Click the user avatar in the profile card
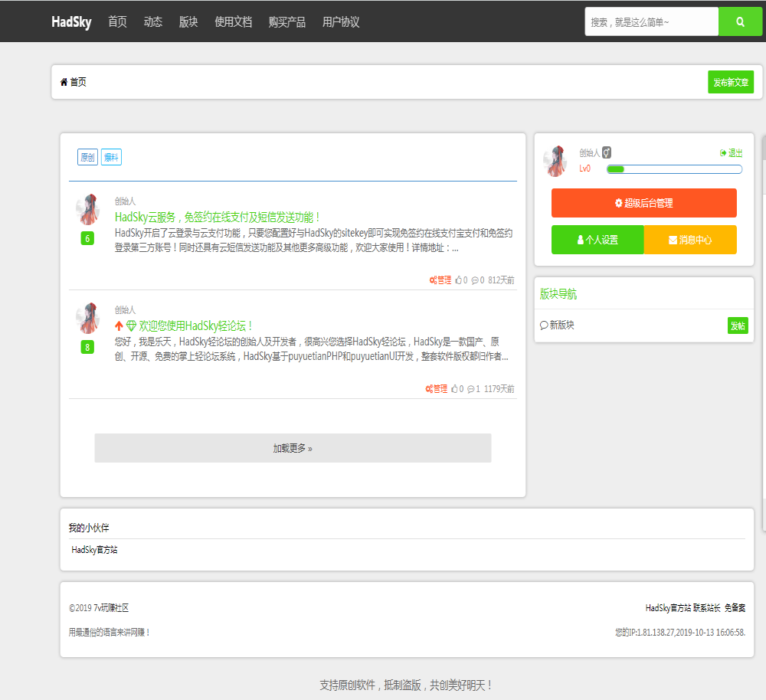The image size is (766, 700). pyautogui.click(x=555, y=161)
